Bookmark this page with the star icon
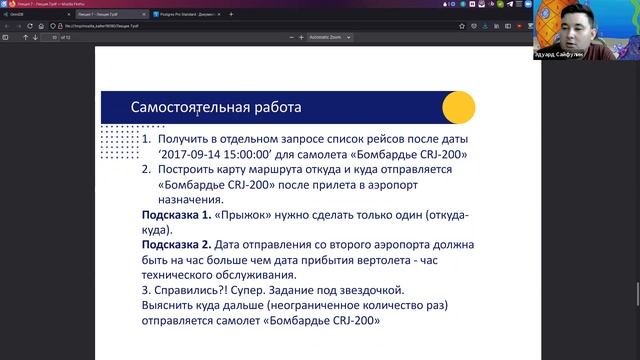 pyautogui.click(x=462, y=26)
